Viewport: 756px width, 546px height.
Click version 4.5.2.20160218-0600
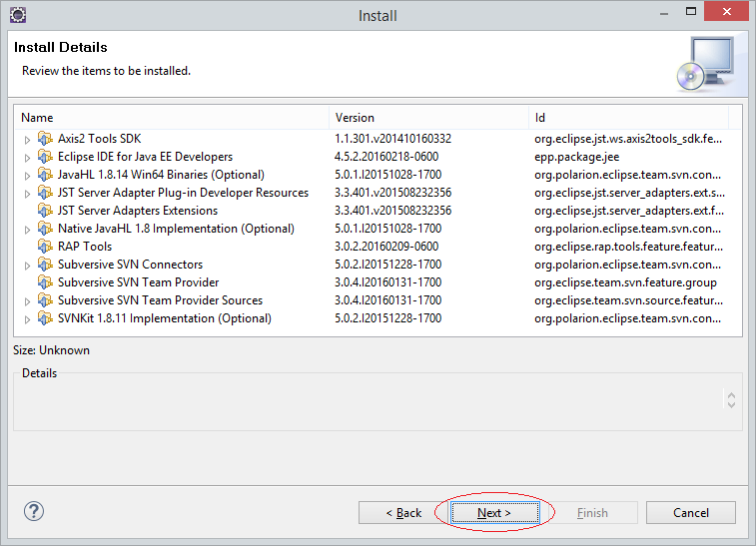(x=386, y=157)
